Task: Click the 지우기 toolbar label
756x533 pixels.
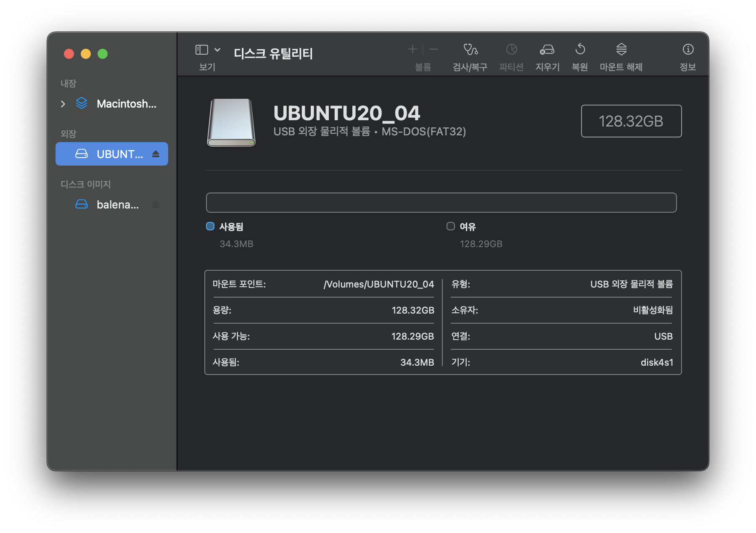Action: click(547, 67)
